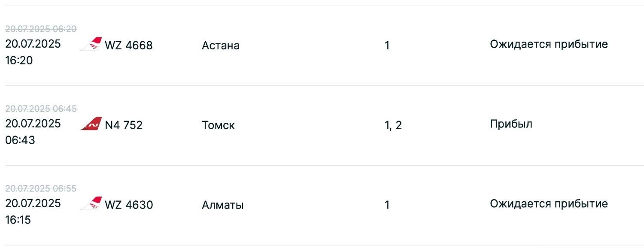The height and width of the screenshot is (248, 644).
Task: Click Ожидается прибытие status for Алматы flight
Action: point(549,204)
